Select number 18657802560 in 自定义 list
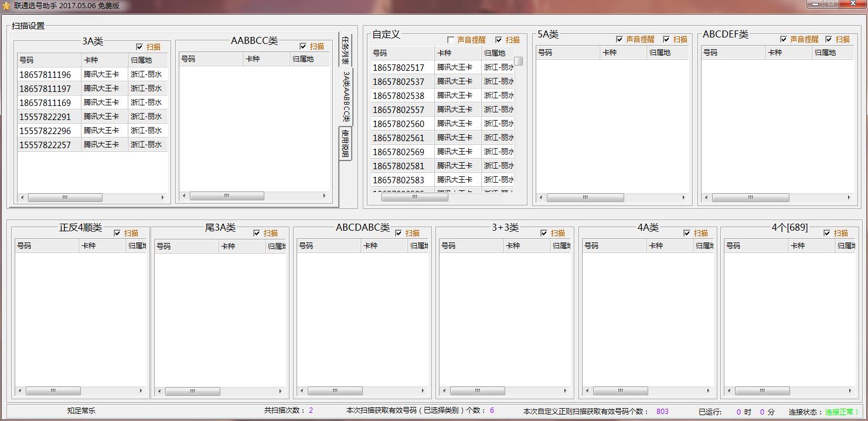868x421 pixels. 399,124
